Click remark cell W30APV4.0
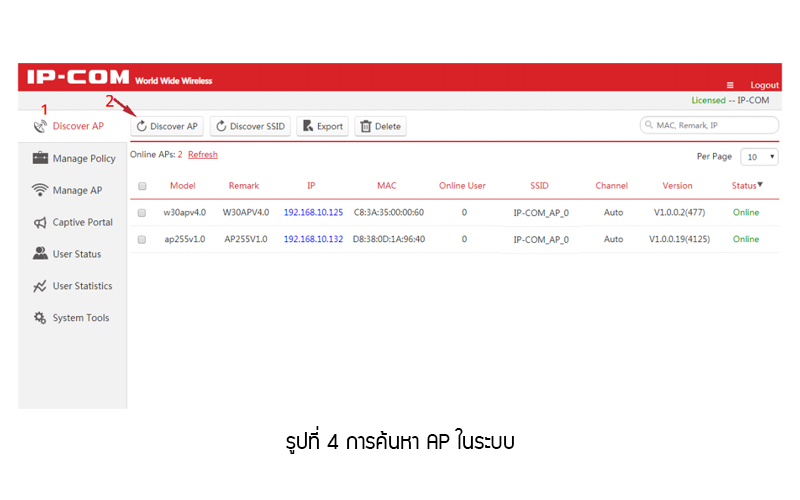Viewport: 800px width, 500px height. 246,212
